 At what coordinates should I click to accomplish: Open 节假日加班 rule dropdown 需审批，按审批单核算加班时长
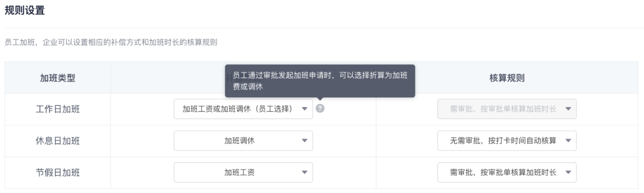click(507, 172)
